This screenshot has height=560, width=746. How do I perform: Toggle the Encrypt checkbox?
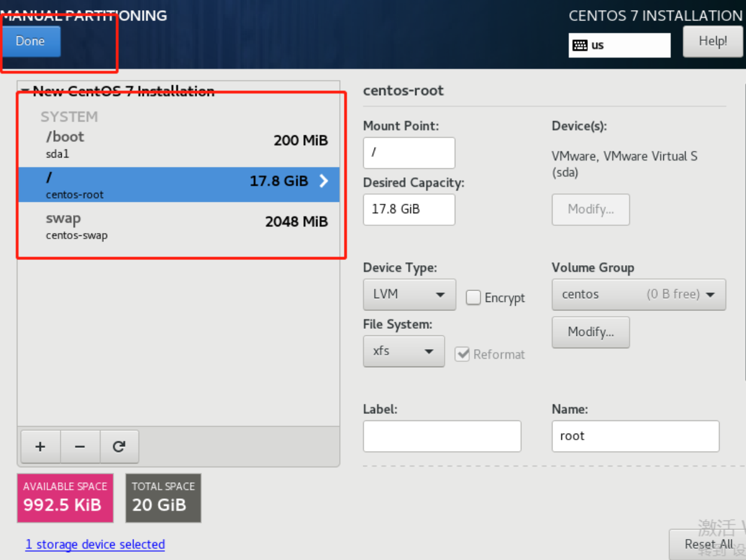point(473,298)
